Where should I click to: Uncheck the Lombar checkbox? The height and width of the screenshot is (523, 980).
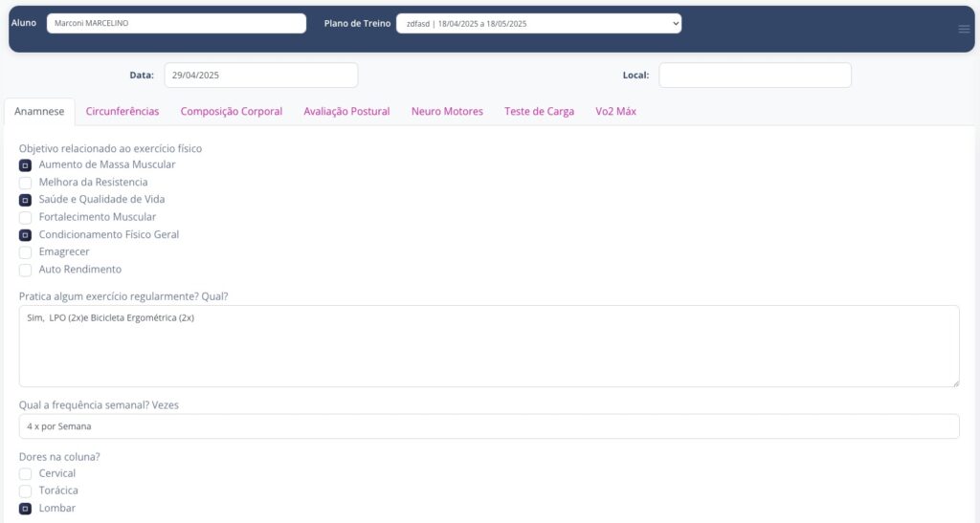click(x=26, y=509)
